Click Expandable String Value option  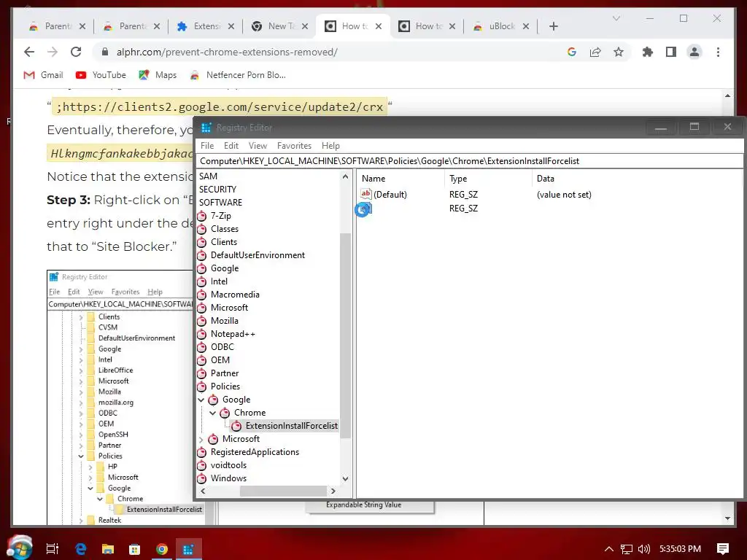[x=363, y=505]
